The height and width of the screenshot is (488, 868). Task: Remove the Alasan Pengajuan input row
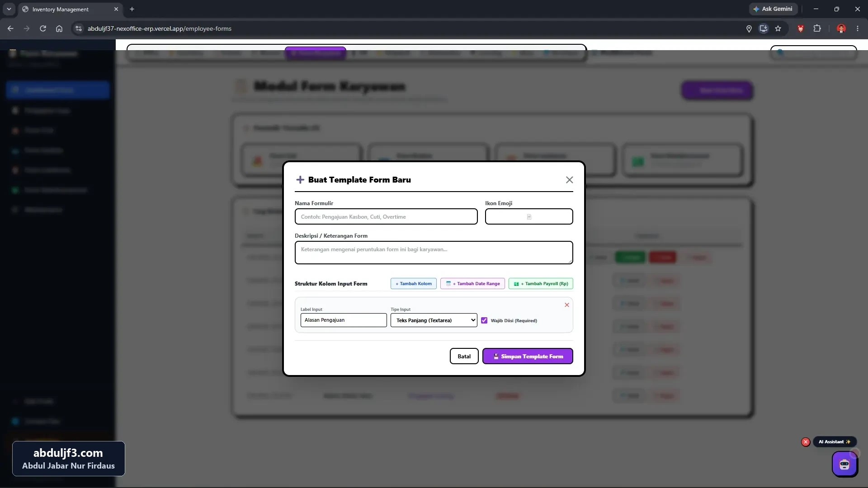[x=566, y=305]
